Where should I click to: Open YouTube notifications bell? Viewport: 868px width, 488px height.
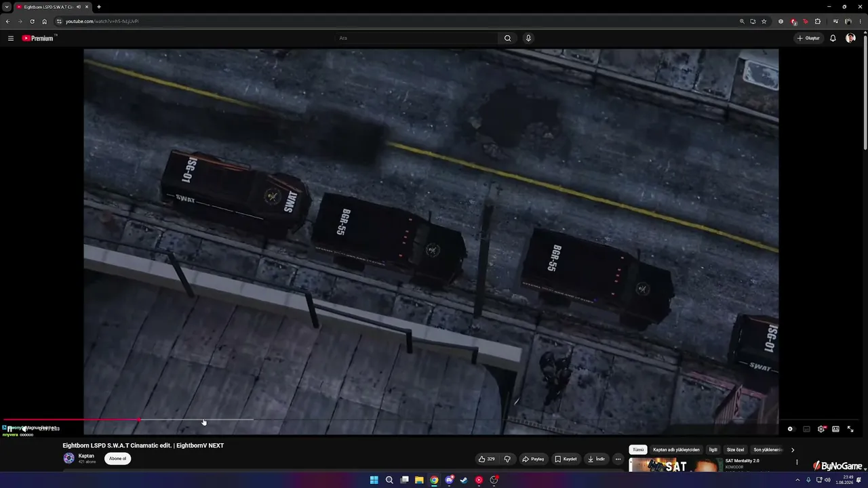click(833, 38)
